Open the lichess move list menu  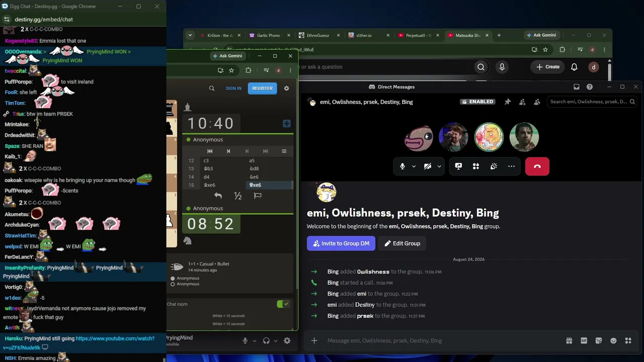click(x=284, y=151)
